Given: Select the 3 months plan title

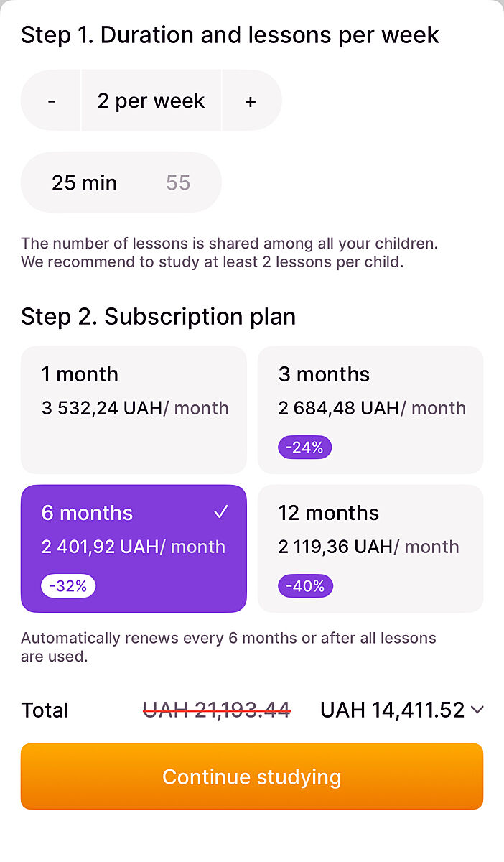Looking at the screenshot, I should 324,374.
